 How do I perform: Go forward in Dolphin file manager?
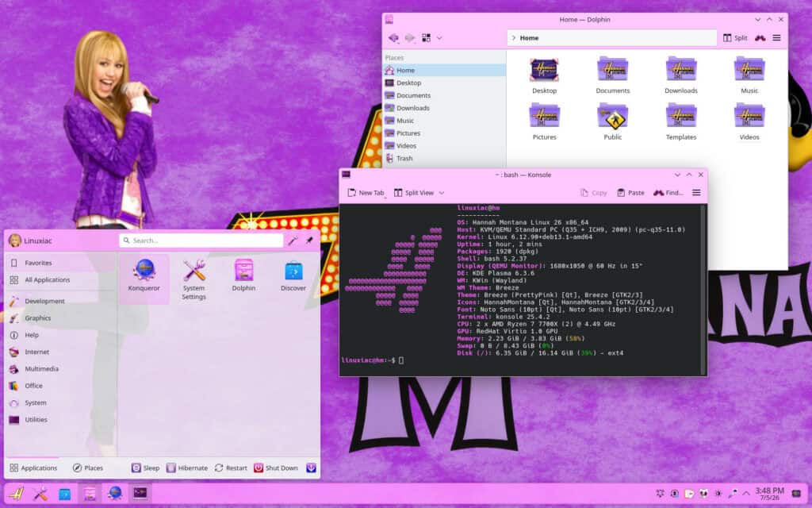[410, 38]
